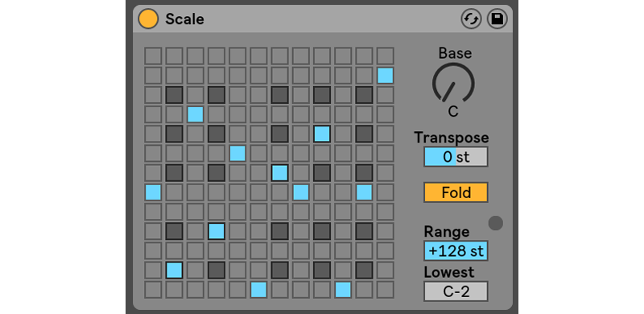Click the Lowest C-2 field

pyautogui.click(x=456, y=291)
